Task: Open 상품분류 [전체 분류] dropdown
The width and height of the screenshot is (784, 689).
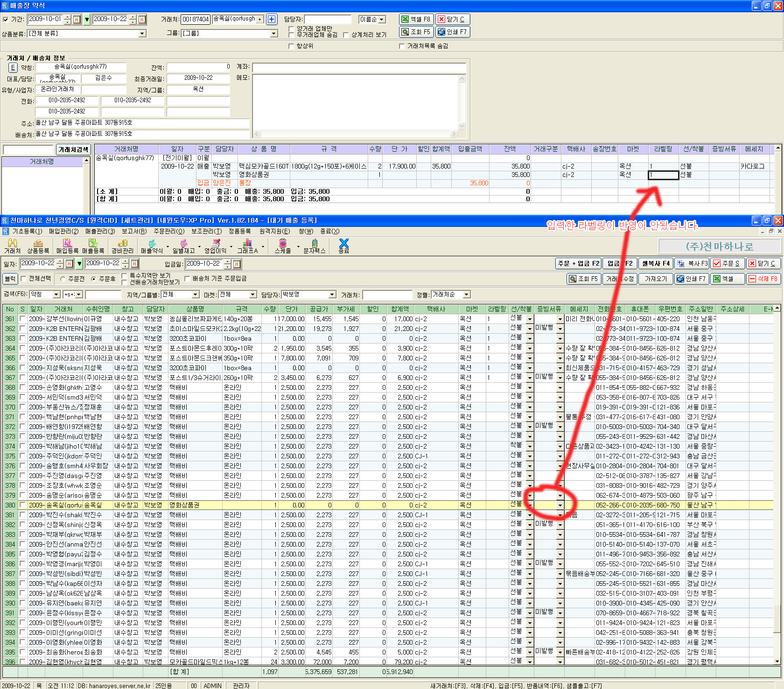Action: (x=142, y=34)
